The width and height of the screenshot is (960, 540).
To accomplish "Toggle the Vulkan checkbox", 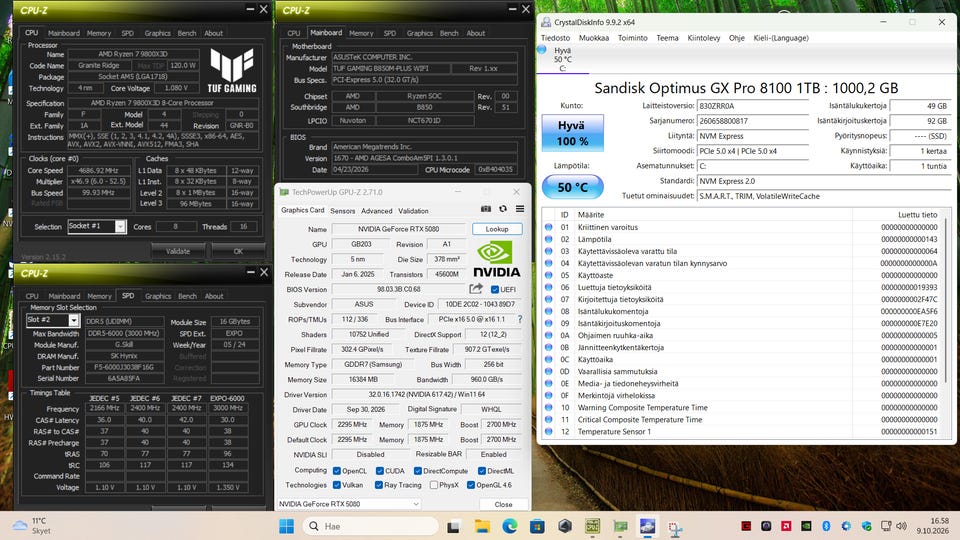I will tap(337, 485).
